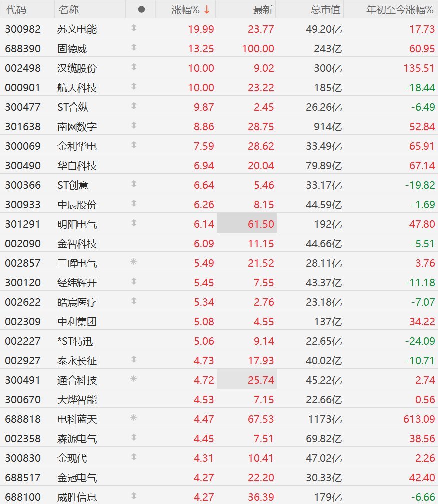Click the 613.09 year-to-date value

pos(419,419)
